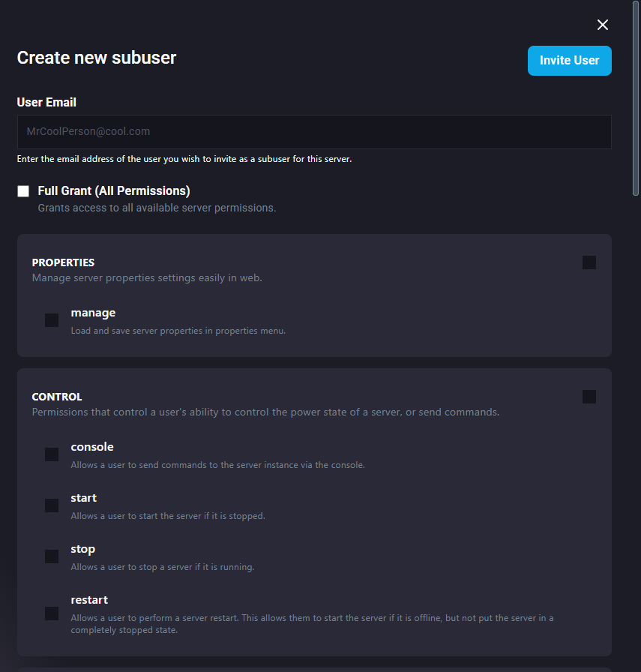Image resolution: width=641 pixels, height=672 pixels.
Task: Toggle the PROPERTIES group select-all checkbox
Action: pos(589,262)
